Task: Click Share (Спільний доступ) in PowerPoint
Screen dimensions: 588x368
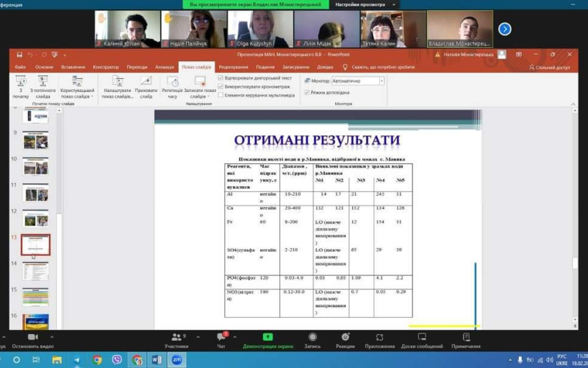Action: coord(549,67)
